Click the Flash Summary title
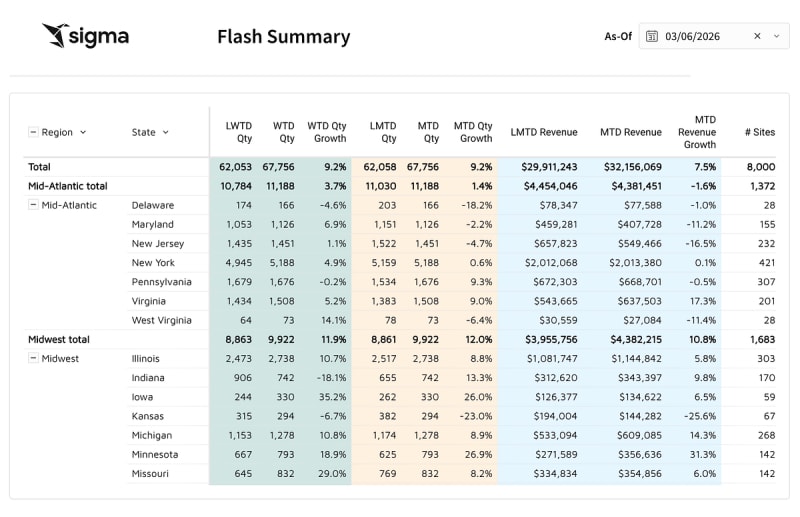This screenshot has height=517, width=800. [283, 38]
